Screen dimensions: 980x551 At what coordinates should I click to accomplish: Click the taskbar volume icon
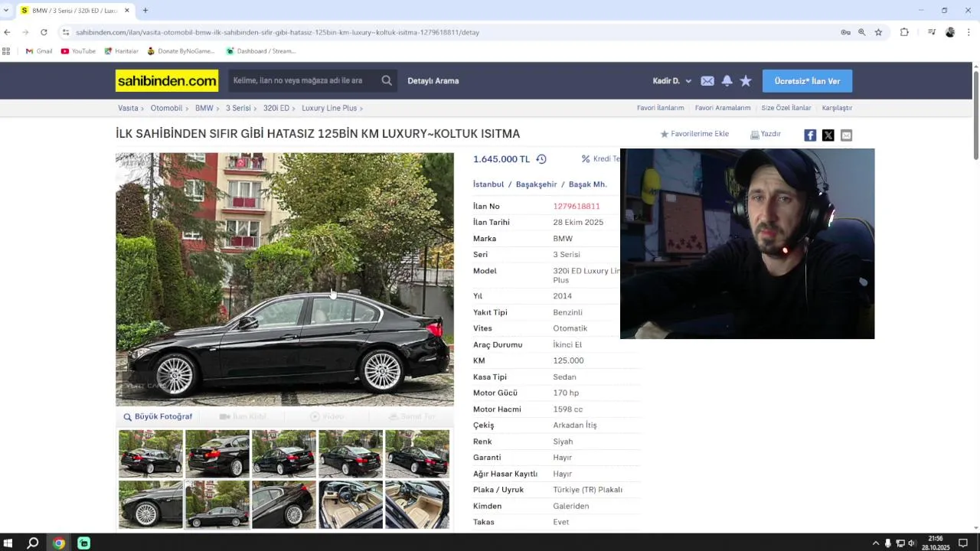pyautogui.click(x=911, y=543)
